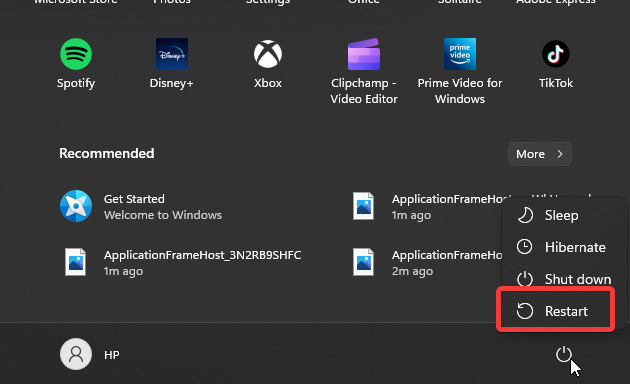Open ApplicationFrameHost_3N2RB9SHFC image file icon
Screen dimensions: 630x384
76,262
